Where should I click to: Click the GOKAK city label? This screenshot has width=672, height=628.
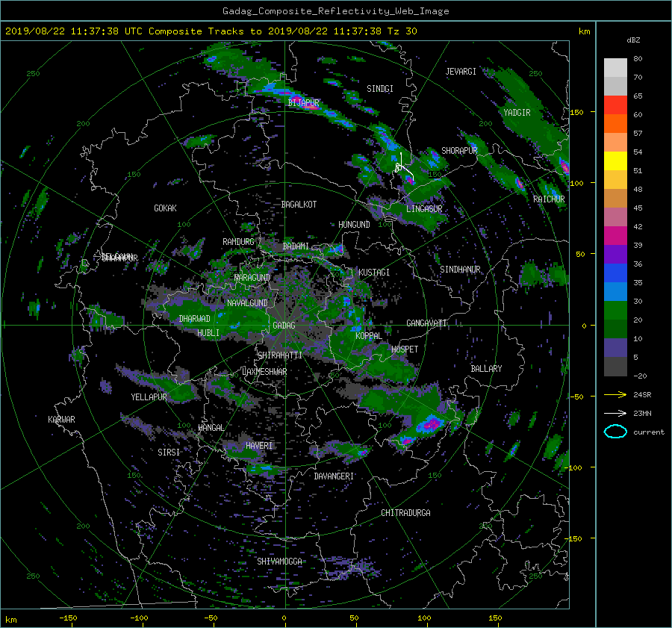166,208
